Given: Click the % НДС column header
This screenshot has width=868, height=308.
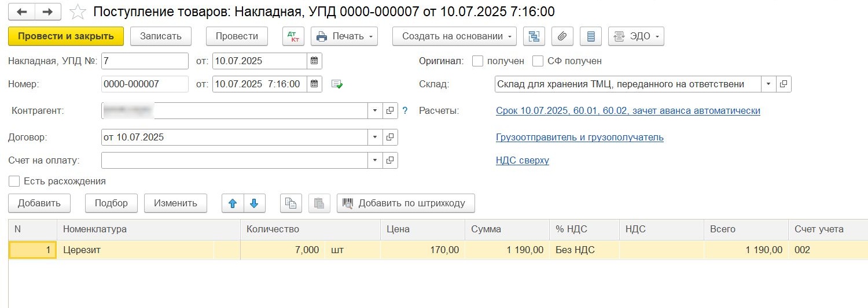Looking at the screenshot, I should [x=584, y=229].
